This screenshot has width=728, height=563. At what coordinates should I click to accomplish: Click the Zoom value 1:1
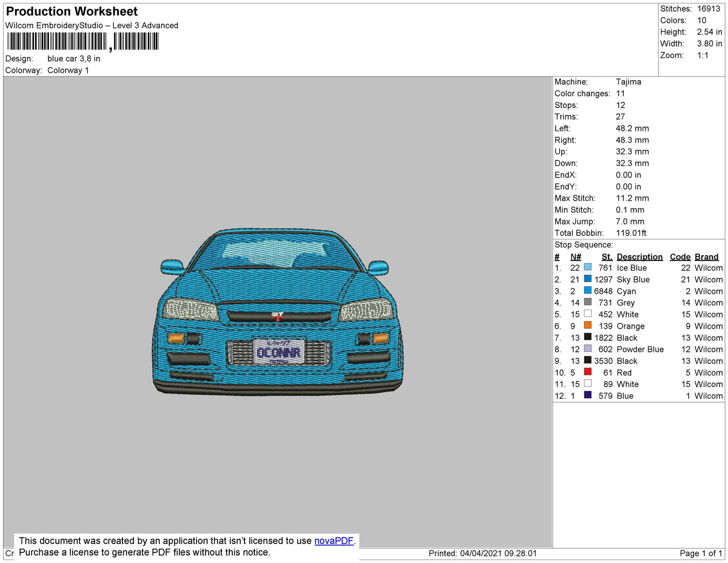click(x=703, y=55)
